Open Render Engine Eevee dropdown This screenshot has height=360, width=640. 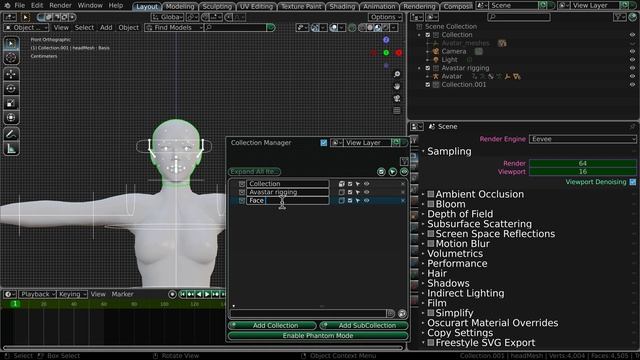tap(582, 139)
